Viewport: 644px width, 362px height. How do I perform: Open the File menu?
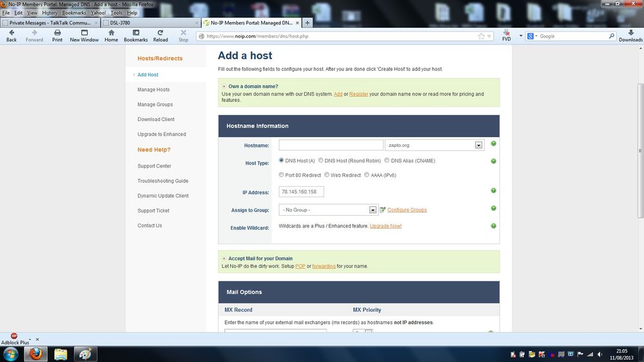pos(6,13)
